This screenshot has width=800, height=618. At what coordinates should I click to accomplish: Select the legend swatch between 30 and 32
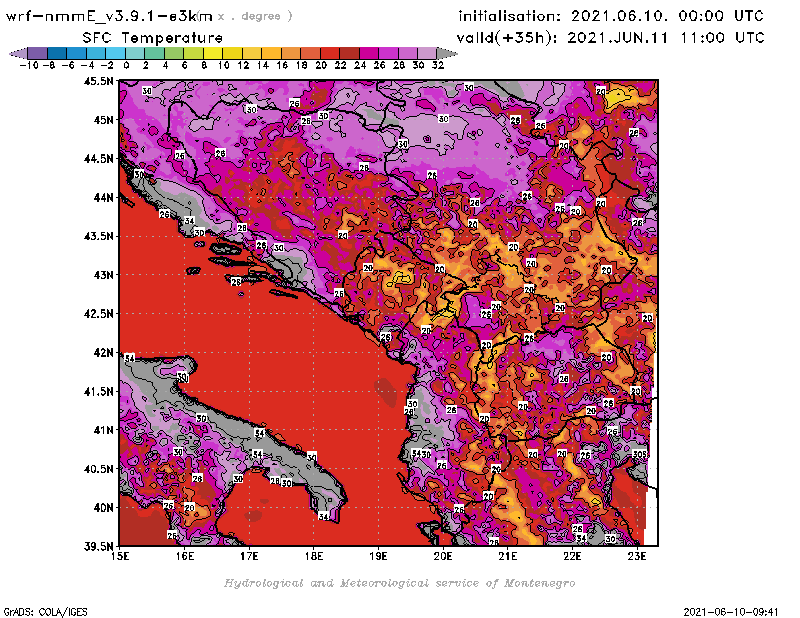(427, 53)
